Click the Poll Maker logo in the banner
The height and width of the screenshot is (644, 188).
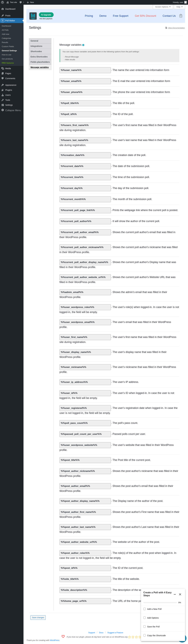click(33, 16)
